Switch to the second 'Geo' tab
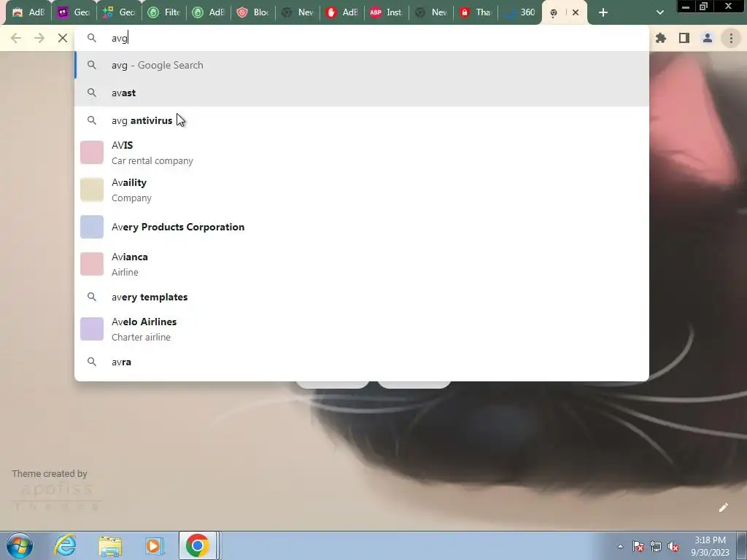Image resolution: width=747 pixels, height=560 pixels. click(x=118, y=12)
